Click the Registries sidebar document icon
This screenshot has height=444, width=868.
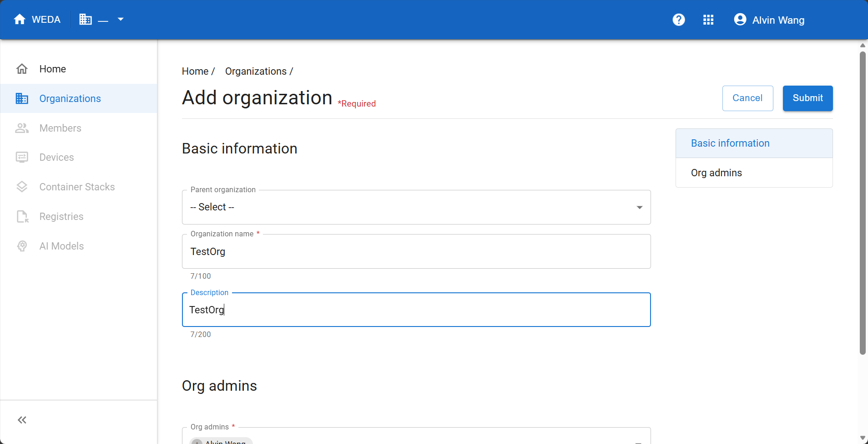pyautogui.click(x=22, y=216)
